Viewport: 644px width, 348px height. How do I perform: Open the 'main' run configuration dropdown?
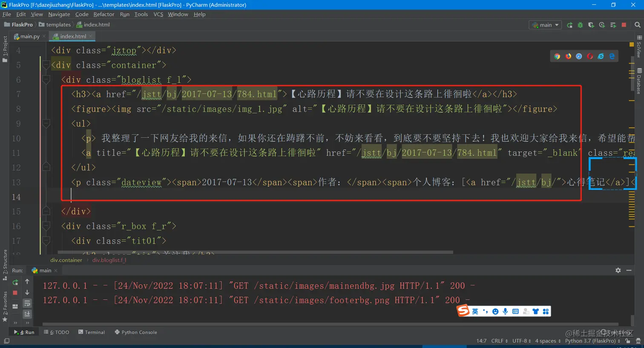[x=544, y=25]
